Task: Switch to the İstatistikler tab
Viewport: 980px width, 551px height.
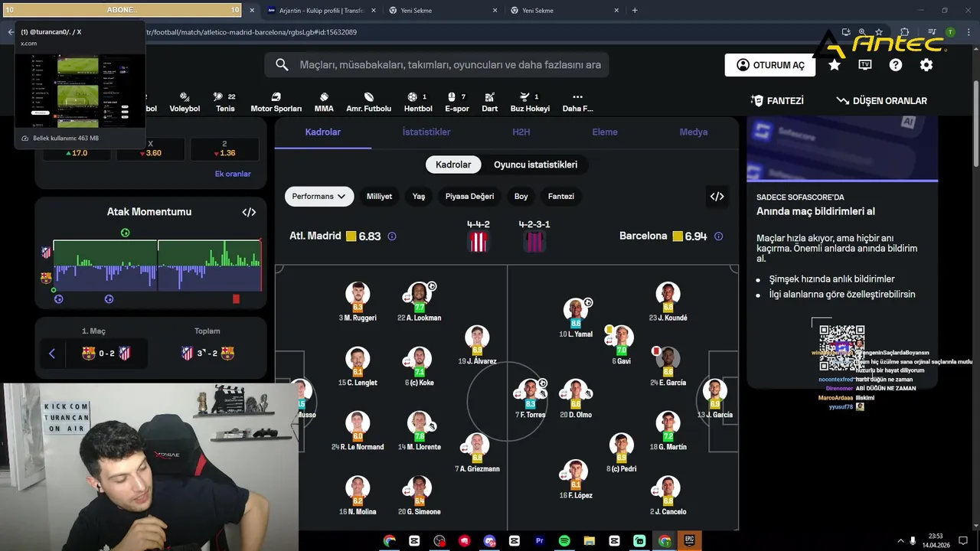Action: 426,132
